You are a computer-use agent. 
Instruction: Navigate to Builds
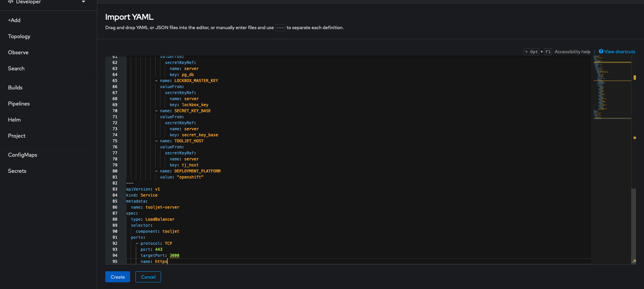pos(15,88)
